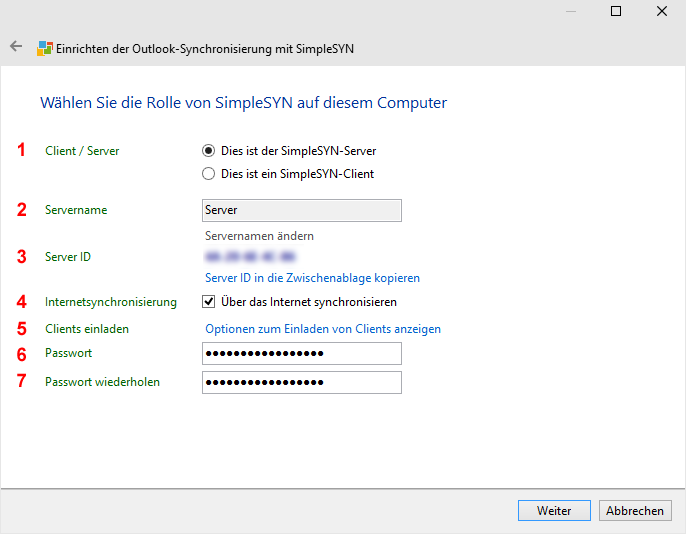The height and width of the screenshot is (534, 686).
Task: Select 'Dies ist der SimpleSYN-Server' option
Action: click(x=208, y=151)
